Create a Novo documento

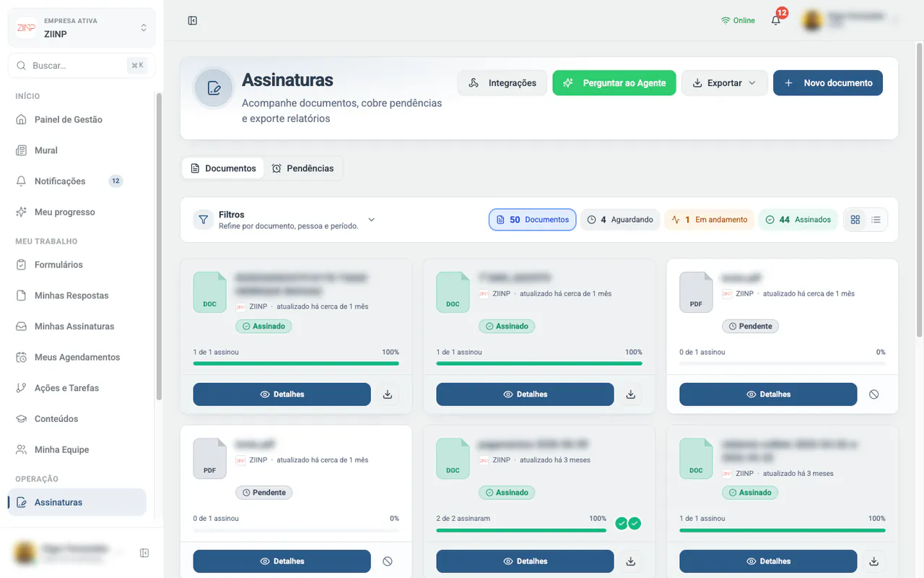(828, 83)
